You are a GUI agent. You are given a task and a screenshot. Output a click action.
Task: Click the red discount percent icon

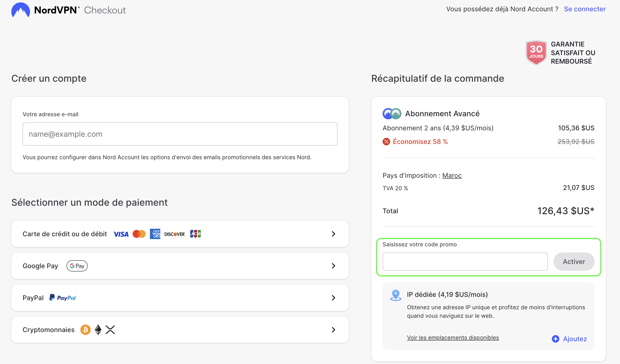(386, 142)
